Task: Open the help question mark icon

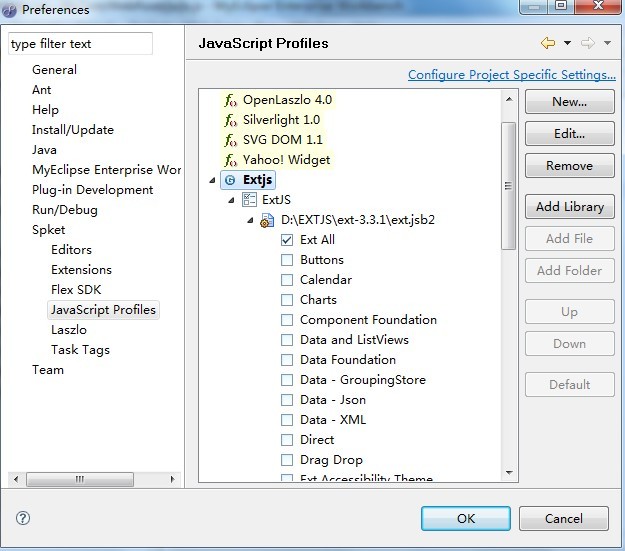Action: pyautogui.click(x=23, y=518)
